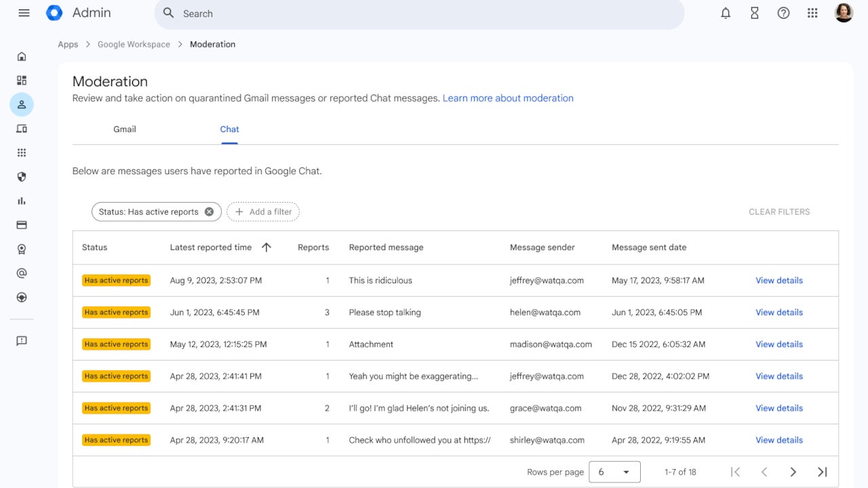Click the Aug 9, 2023, 2:53:07 PM cell

pyautogui.click(x=216, y=281)
